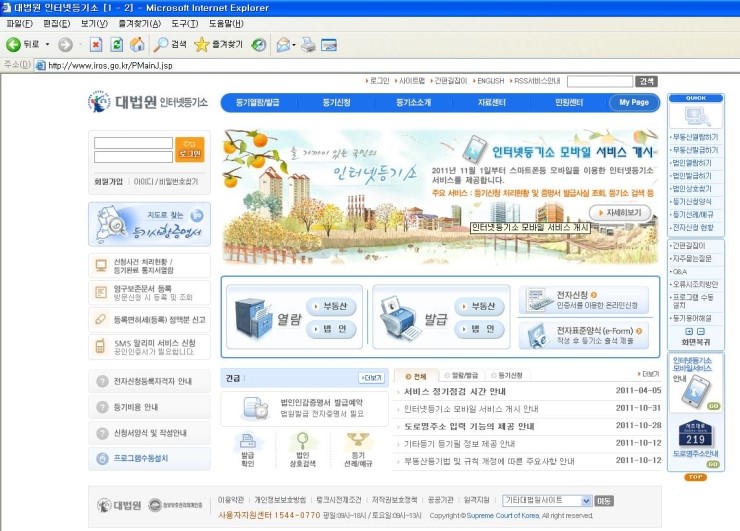Screen dimensions: 740x531
Task: Select 자료센터 navigation tab
Action: pyautogui.click(x=492, y=102)
